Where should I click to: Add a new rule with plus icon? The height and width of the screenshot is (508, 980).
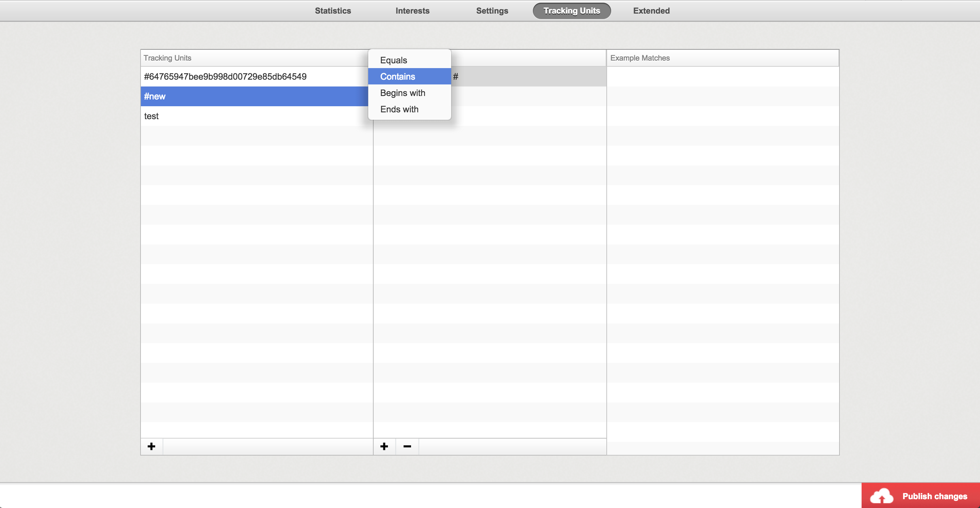coord(384,446)
